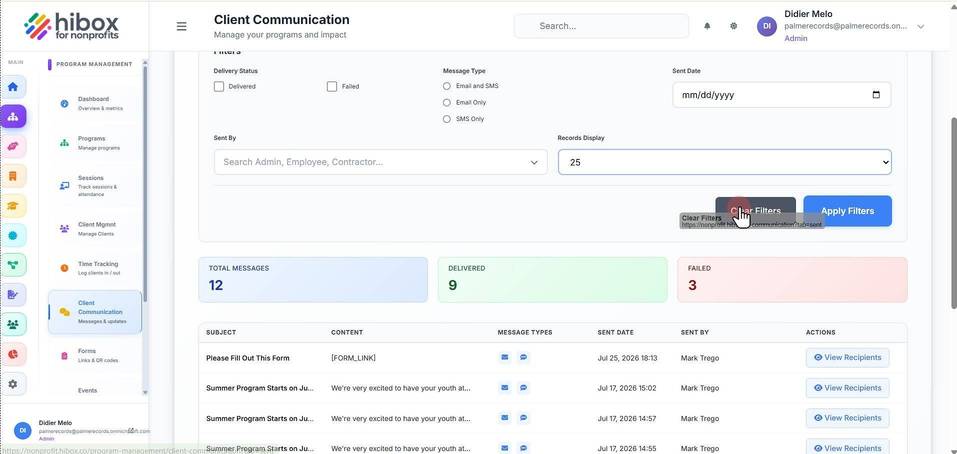Click the calendar icon in Sent Date field

(876, 95)
